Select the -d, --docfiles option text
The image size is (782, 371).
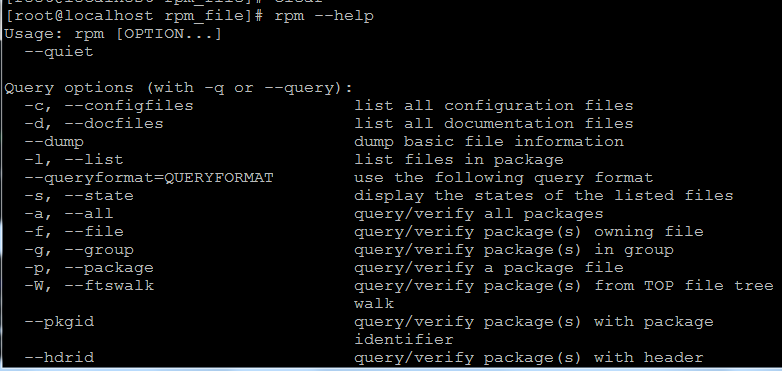coord(94,124)
